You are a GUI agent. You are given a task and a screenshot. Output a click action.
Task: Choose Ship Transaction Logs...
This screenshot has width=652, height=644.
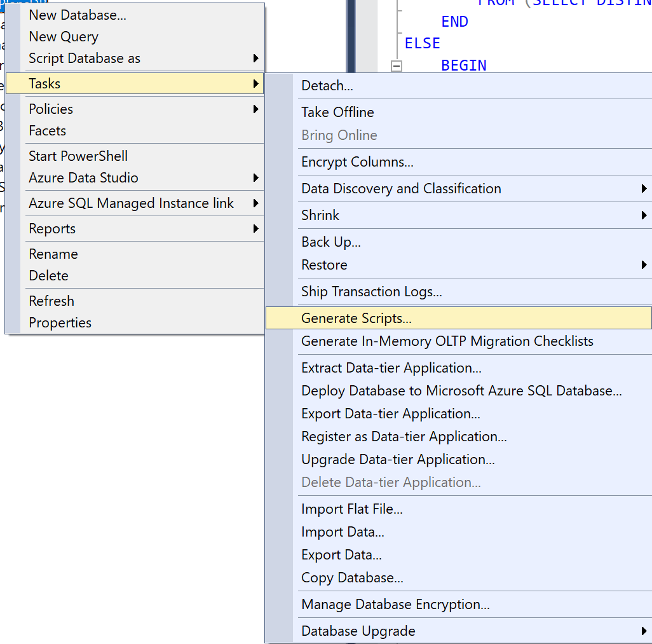[459, 292]
